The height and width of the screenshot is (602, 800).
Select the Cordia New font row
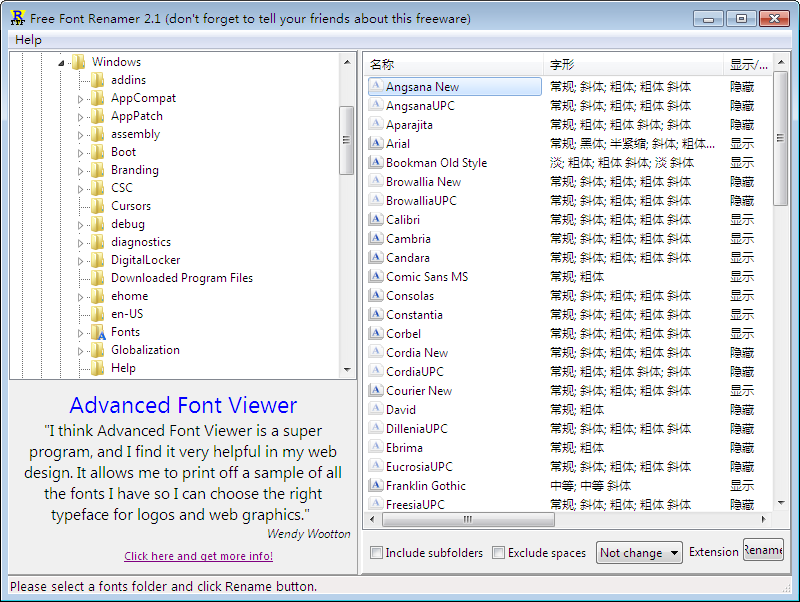click(568, 352)
